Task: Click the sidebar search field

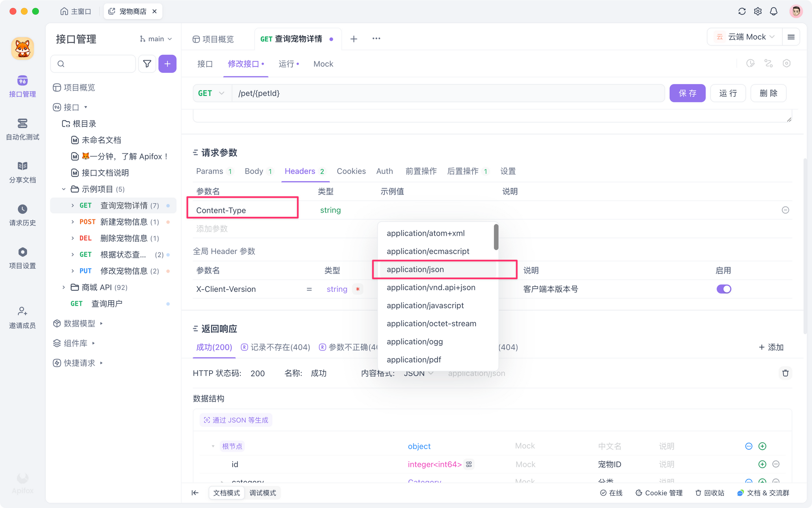Action: [x=93, y=64]
